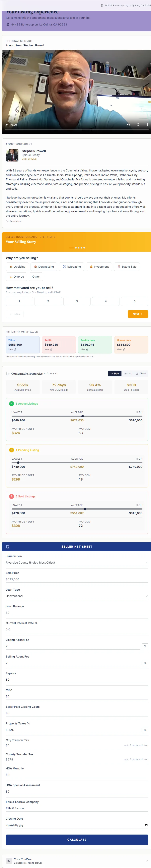This screenshot has width=151, height=868.
Task: Click the Read aloud speaker link
Action: [14, 221]
